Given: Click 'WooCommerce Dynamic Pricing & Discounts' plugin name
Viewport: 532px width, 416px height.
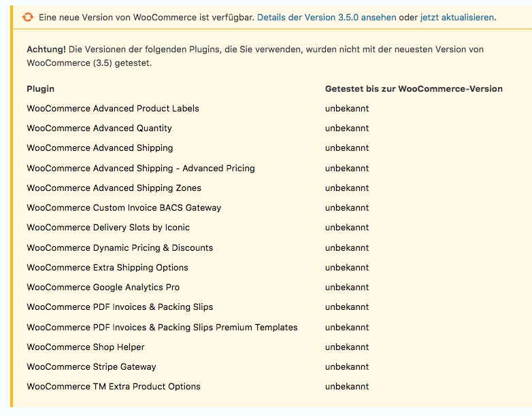Looking at the screenshot, I should click(120, 247).
